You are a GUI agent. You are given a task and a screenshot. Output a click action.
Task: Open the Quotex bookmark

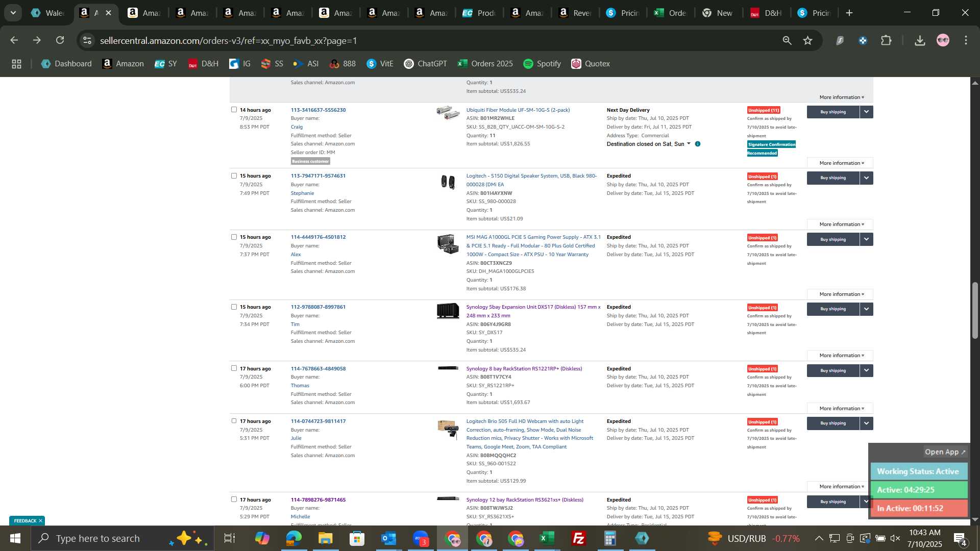[591, 64]
